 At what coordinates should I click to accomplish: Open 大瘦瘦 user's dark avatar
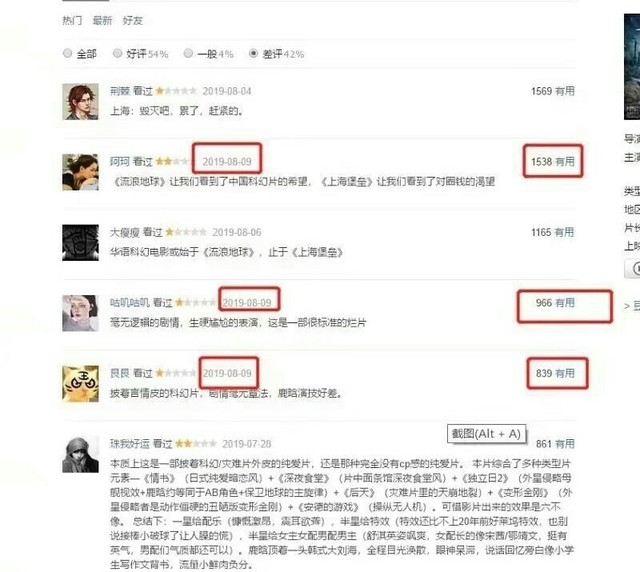(80, 243)
